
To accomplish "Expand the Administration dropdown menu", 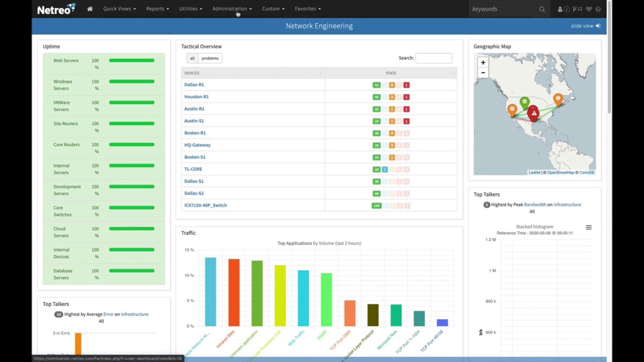I will 232,9.
